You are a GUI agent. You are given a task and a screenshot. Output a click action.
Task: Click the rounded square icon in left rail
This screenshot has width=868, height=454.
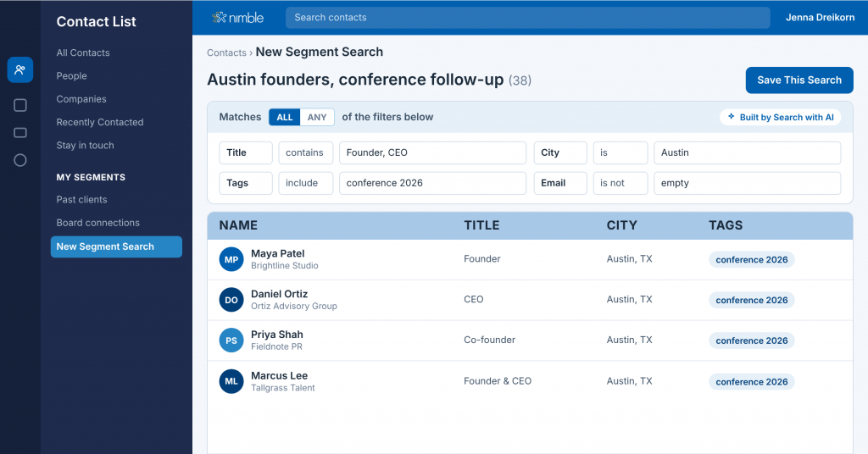[x=20, y=105]
